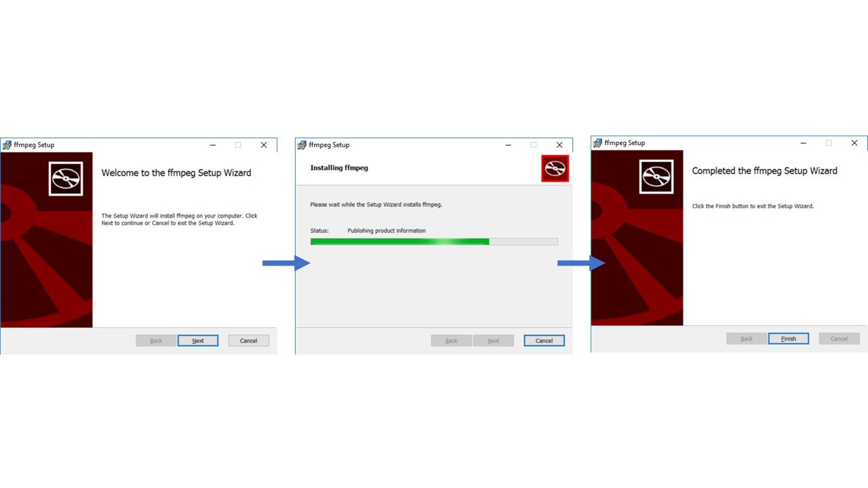Click the 'Completed the ffmpeg Setup Wizard' heading

(x=764, y=171)
